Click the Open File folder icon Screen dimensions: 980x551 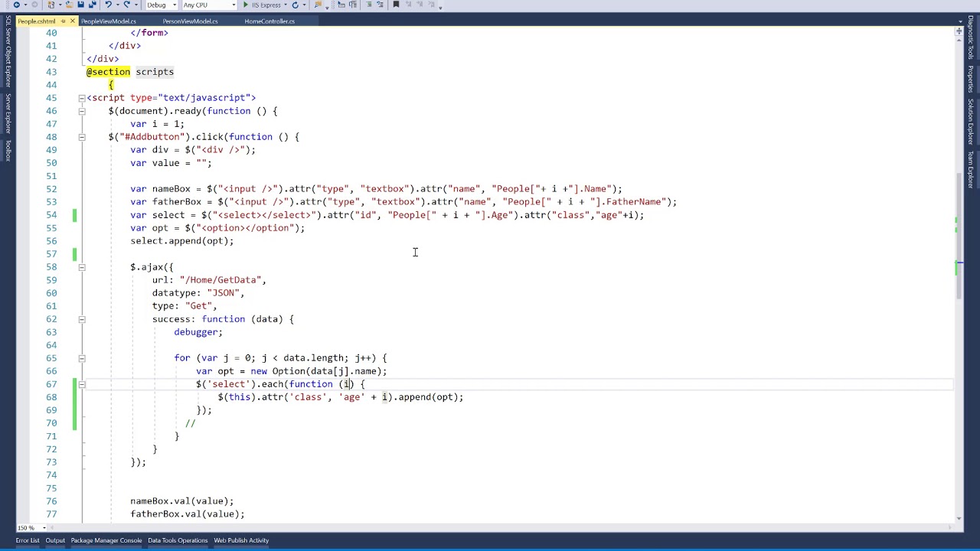click(x=69, y=5)
